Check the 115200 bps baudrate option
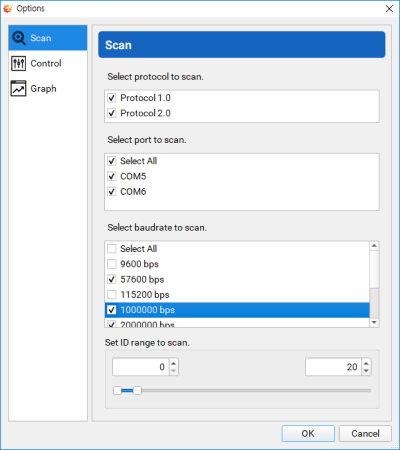Image resolution: width=400 pixels, height=450 pixels. pos(112,295)
